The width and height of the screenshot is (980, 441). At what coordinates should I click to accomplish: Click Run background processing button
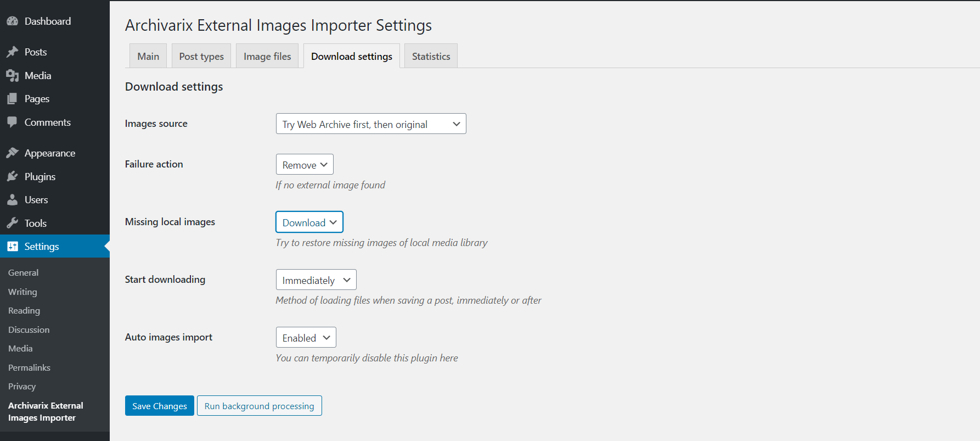tap(260, 406)
